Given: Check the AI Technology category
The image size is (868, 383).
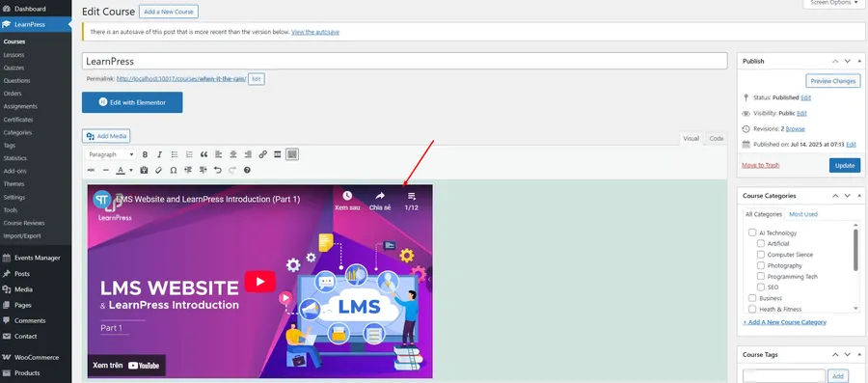Looking at the screenshot, I should coord(752,233).
